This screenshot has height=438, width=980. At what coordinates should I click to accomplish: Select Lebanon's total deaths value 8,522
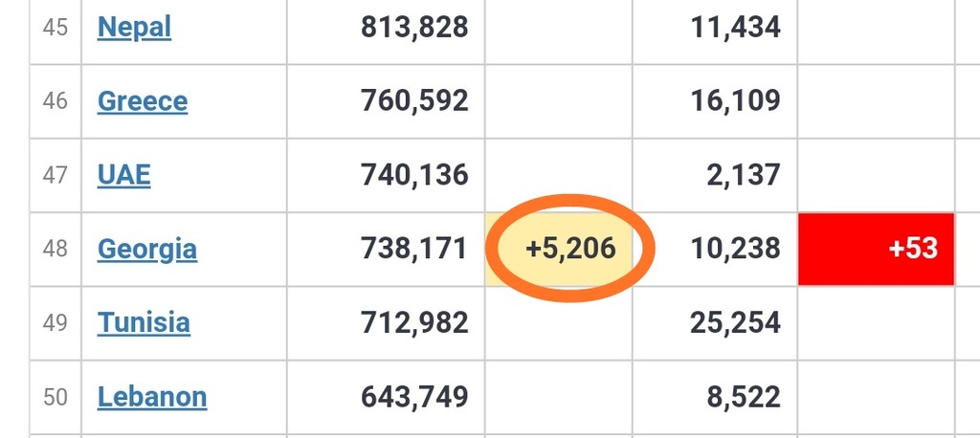[x=742, y=396]
